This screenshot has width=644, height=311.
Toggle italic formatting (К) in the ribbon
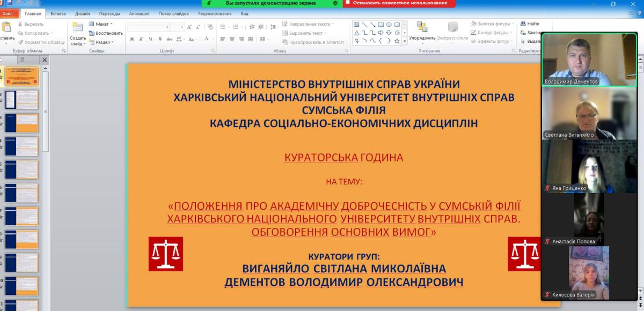pyautogui.click(x=141, y=39)
